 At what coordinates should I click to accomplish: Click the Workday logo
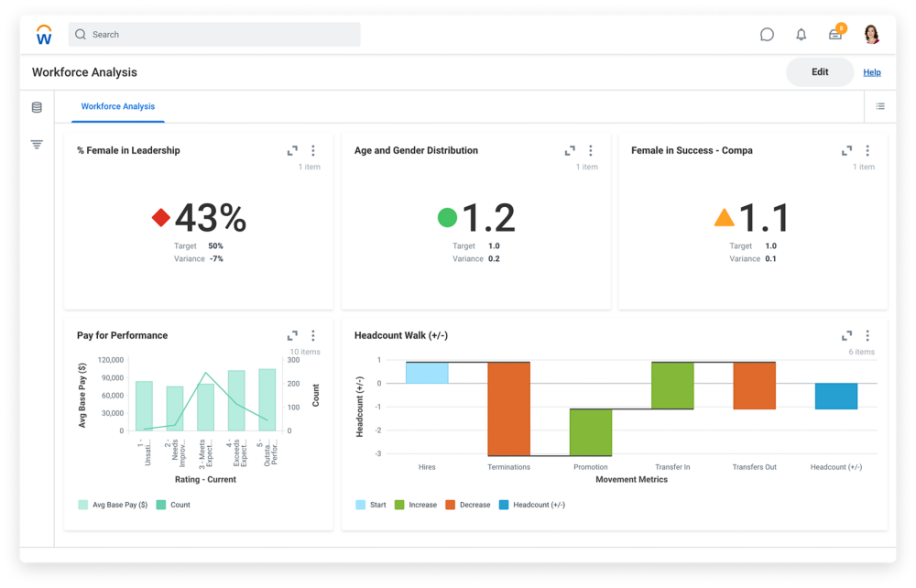43,34
